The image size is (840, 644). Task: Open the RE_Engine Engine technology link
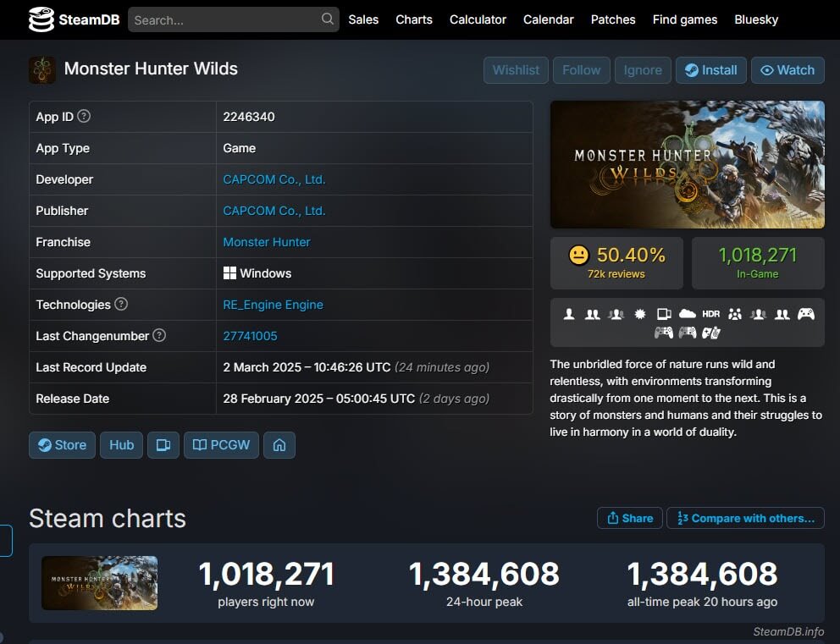tap(274, 305)
